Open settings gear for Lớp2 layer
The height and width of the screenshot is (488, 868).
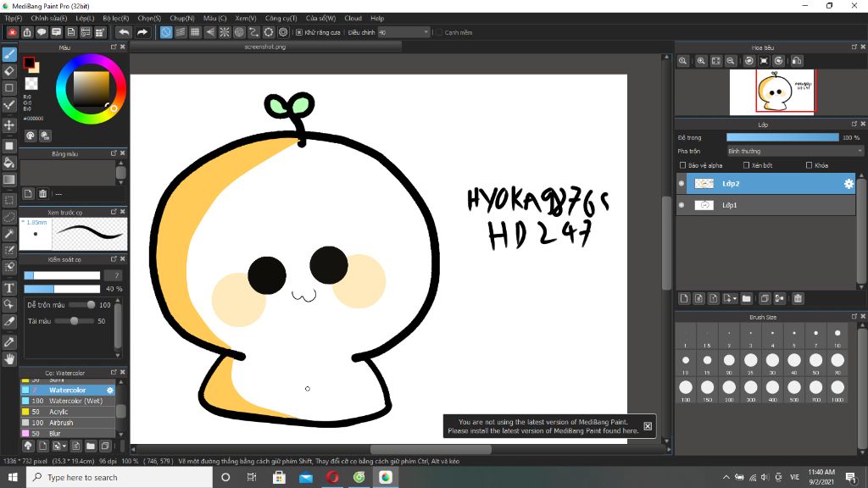tap(848, 183)
